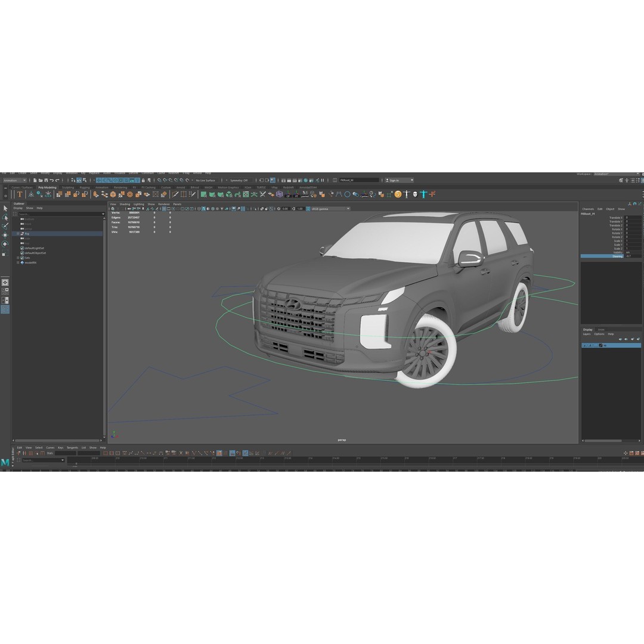
Task: Activate the Move tool in toolbox
Action: point(5,235)
